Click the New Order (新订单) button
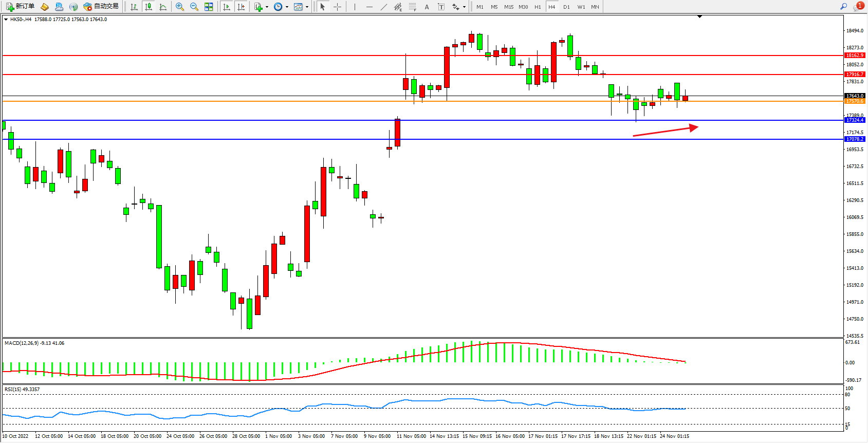868x443 pixels. tap(21, 7)
